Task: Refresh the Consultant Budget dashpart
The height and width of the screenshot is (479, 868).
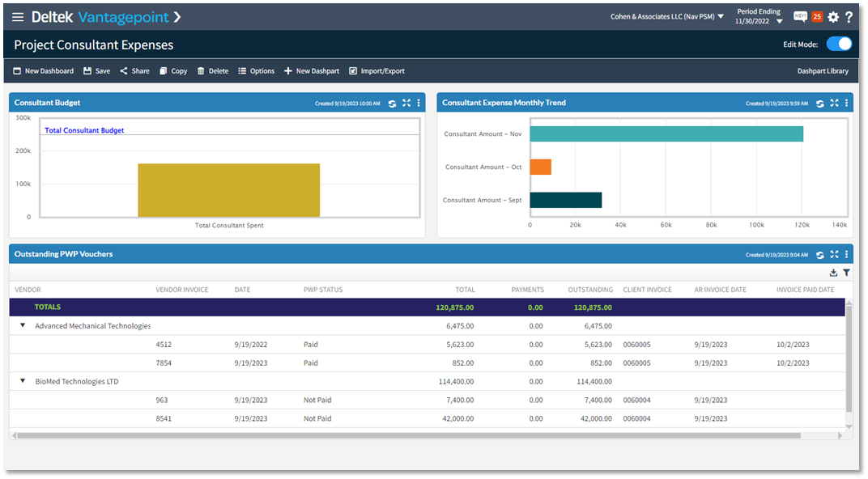Action: (x=393, y=104)
